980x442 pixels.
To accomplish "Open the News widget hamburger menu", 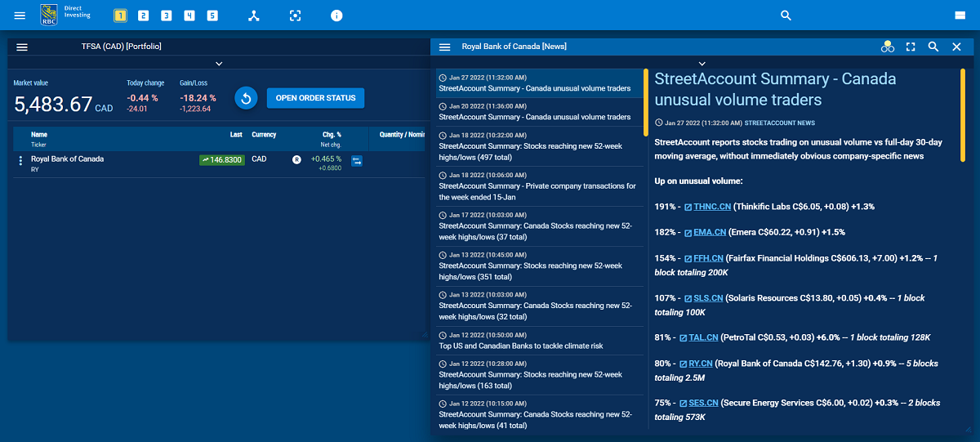I will pyautogui.click(x=444, y=47).
